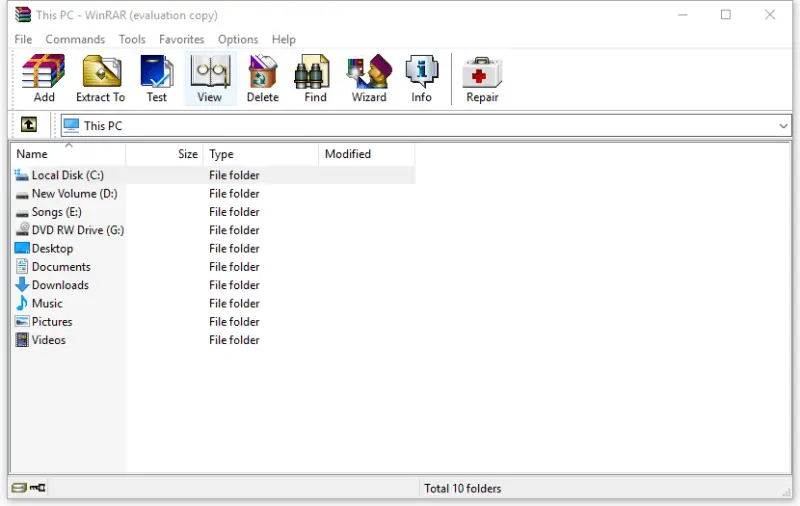Viewport: 800px width, 506px height.
Task: Open the Options menu
Action: coord(238,39)
